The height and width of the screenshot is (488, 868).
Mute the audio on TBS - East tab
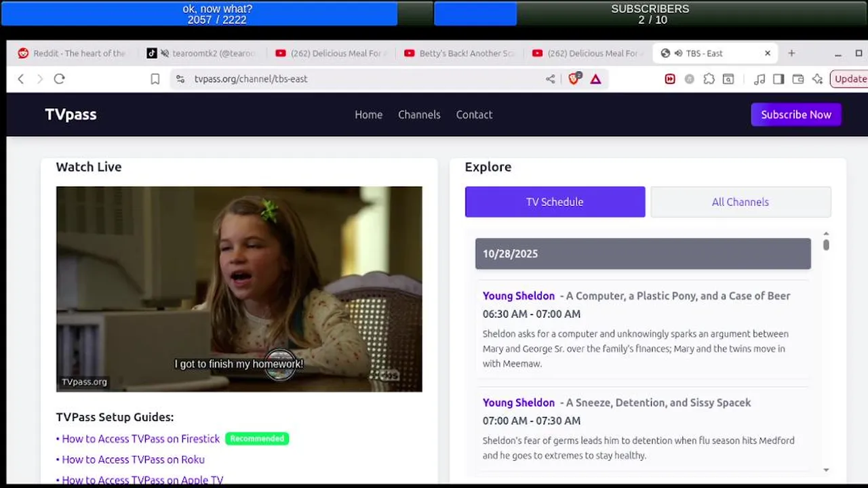click(x=678, y=54)
